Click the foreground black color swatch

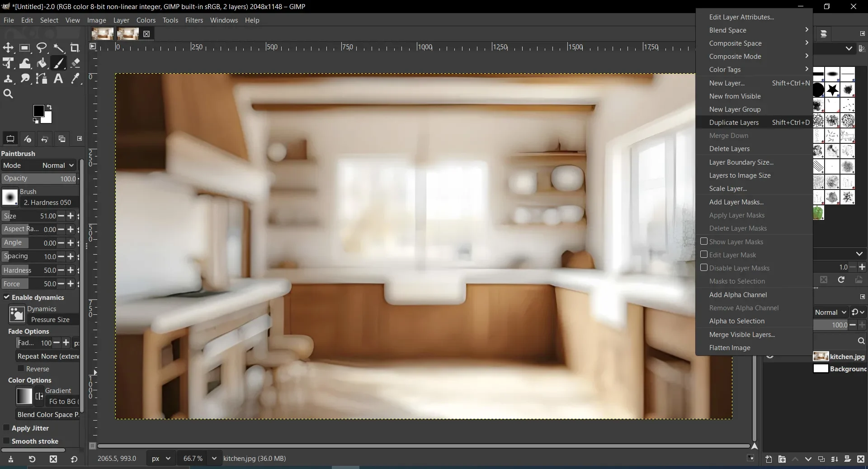click(38, 111)
